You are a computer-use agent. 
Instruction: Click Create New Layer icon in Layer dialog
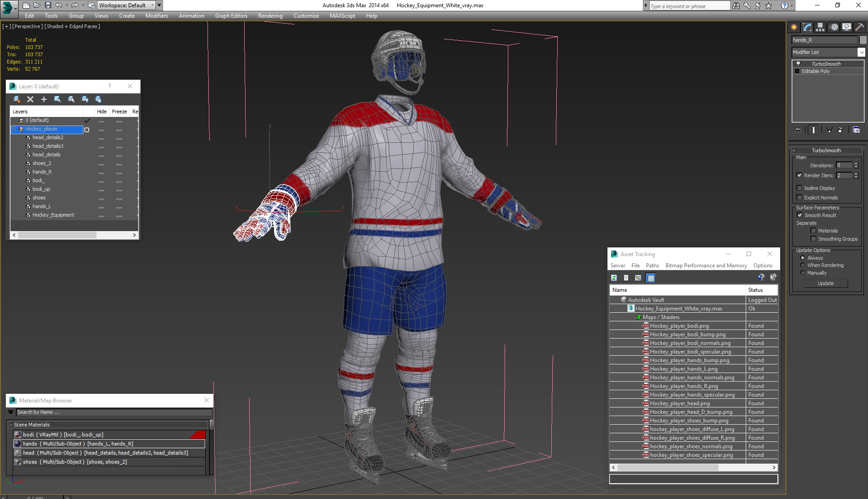tap(17, 99)
